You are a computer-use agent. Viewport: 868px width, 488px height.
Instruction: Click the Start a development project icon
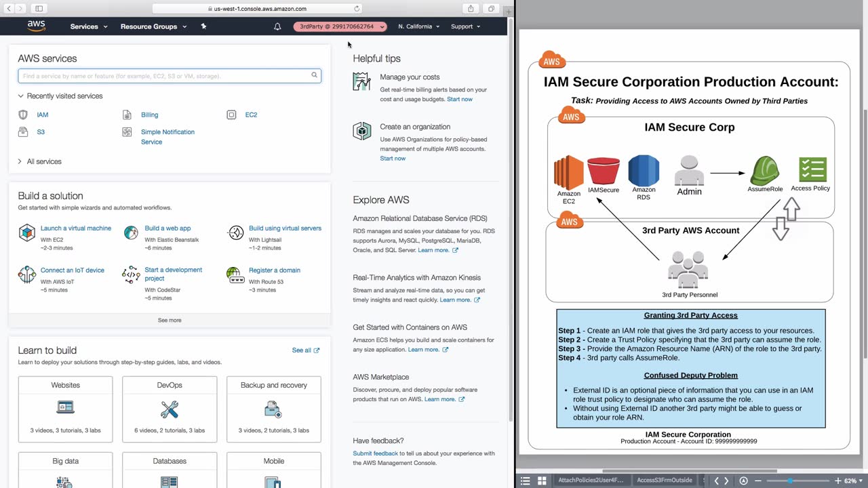(131, 274)
